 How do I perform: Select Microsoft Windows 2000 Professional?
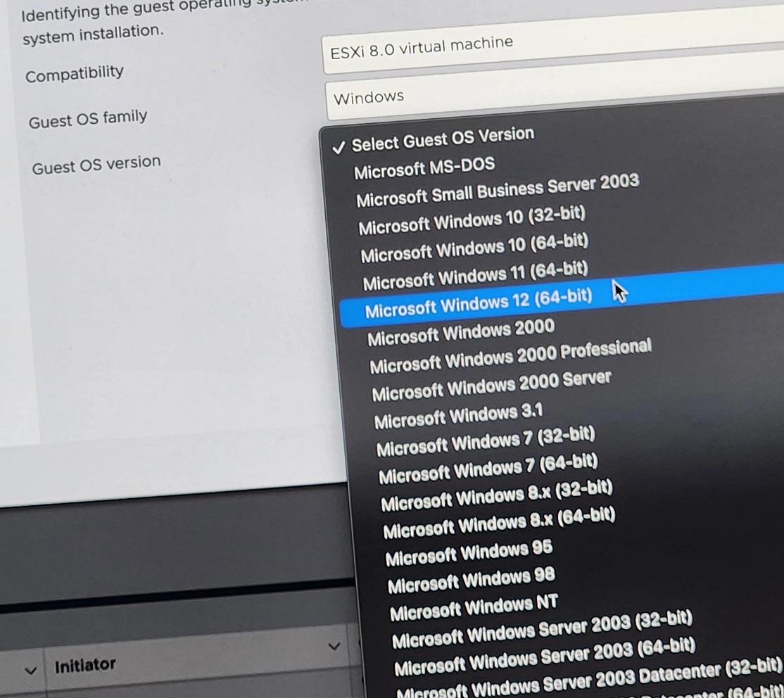pyautogui.click(x=510, y=356)
